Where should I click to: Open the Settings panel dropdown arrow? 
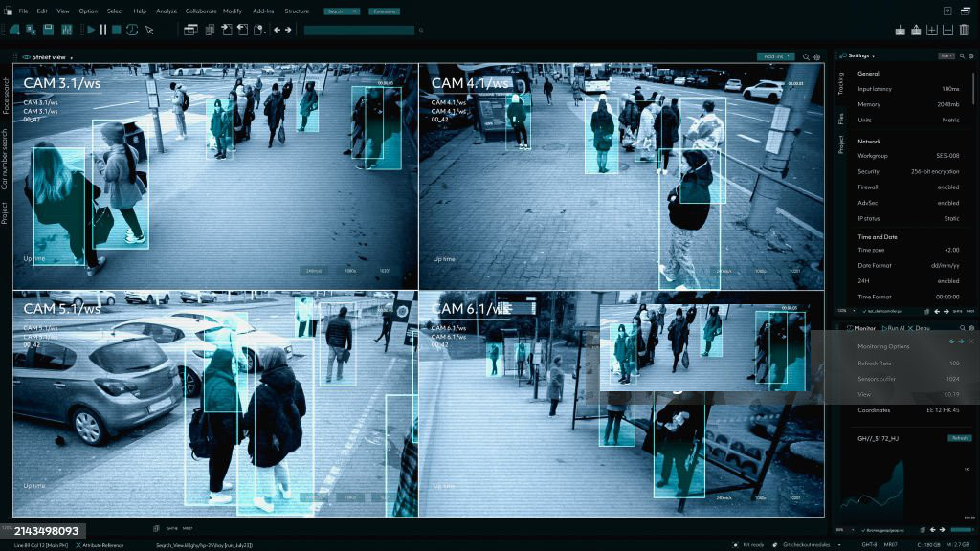873,56
